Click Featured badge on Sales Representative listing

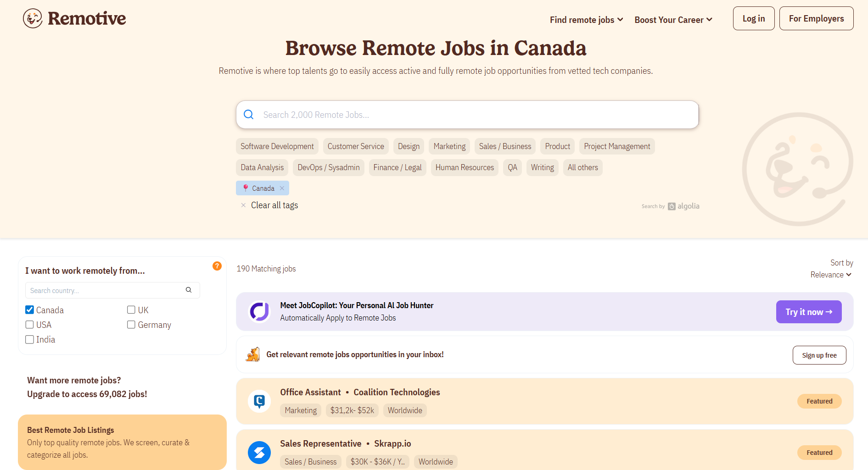click(x=819, y=453)
